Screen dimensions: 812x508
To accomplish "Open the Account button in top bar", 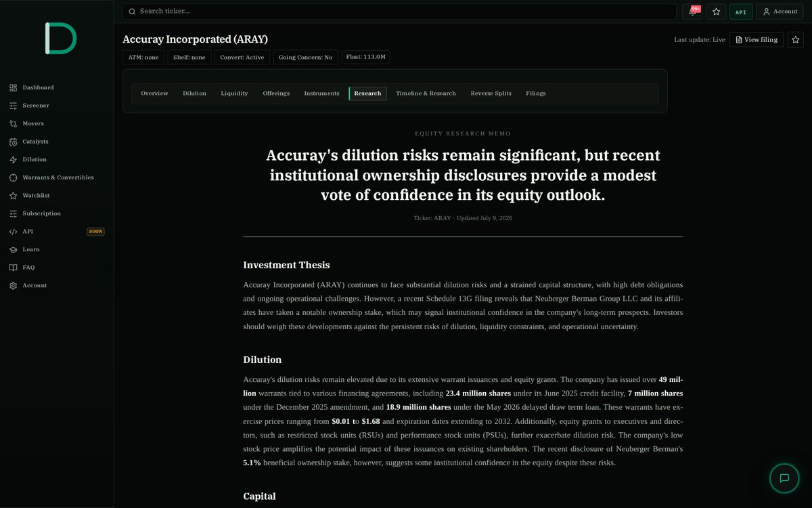I will click(780, 12).
